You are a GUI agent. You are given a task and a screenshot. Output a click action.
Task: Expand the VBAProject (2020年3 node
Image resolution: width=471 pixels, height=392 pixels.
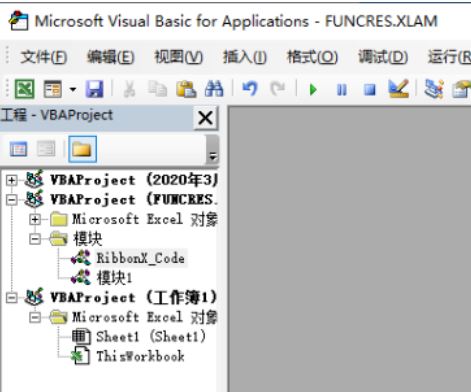12,180
